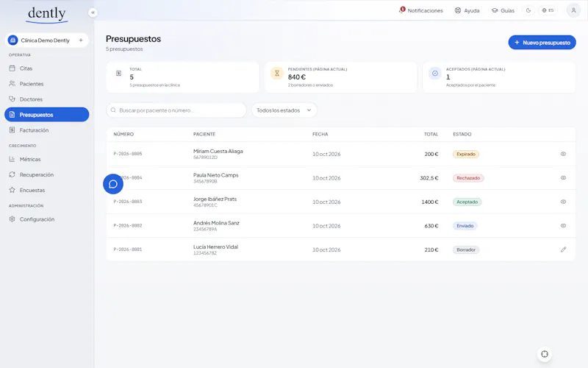The height and width of the screenshot is (368, 588).
Task: Collapse the sidebar with the double-chevron button
Action: pyautogui.click(x=93, y=13)
